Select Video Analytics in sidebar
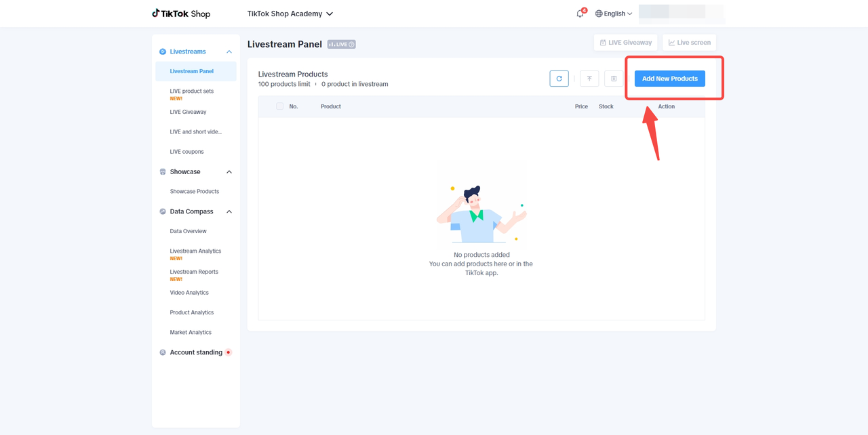This screenshot has height=435, width=868. click(x=189, y=293)
